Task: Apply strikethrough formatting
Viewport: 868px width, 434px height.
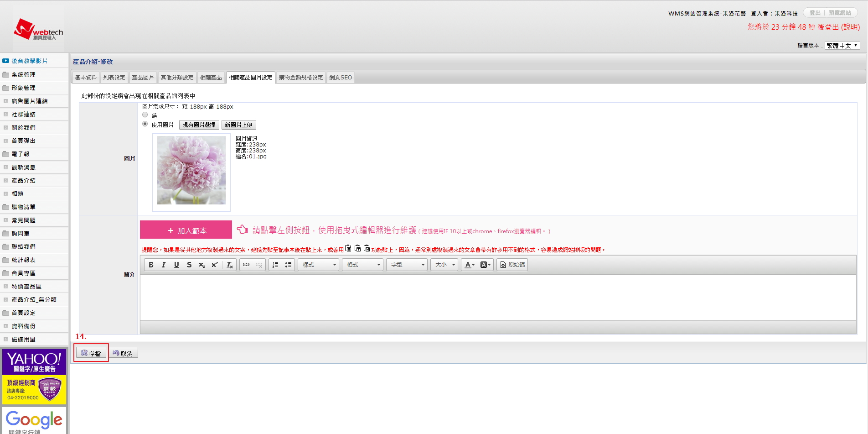Action: 189,265
